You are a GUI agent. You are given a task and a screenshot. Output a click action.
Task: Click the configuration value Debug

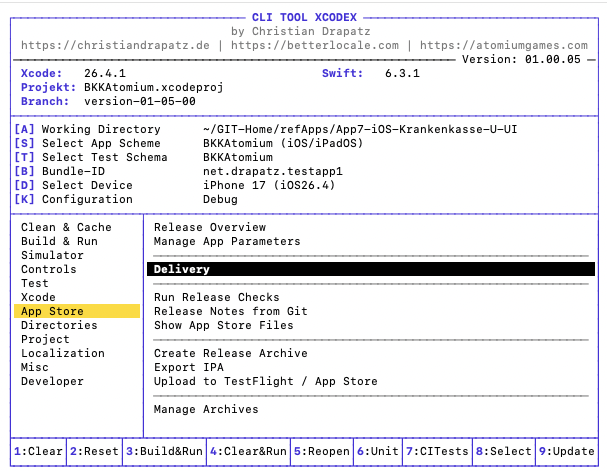click(x=220, y=199)
